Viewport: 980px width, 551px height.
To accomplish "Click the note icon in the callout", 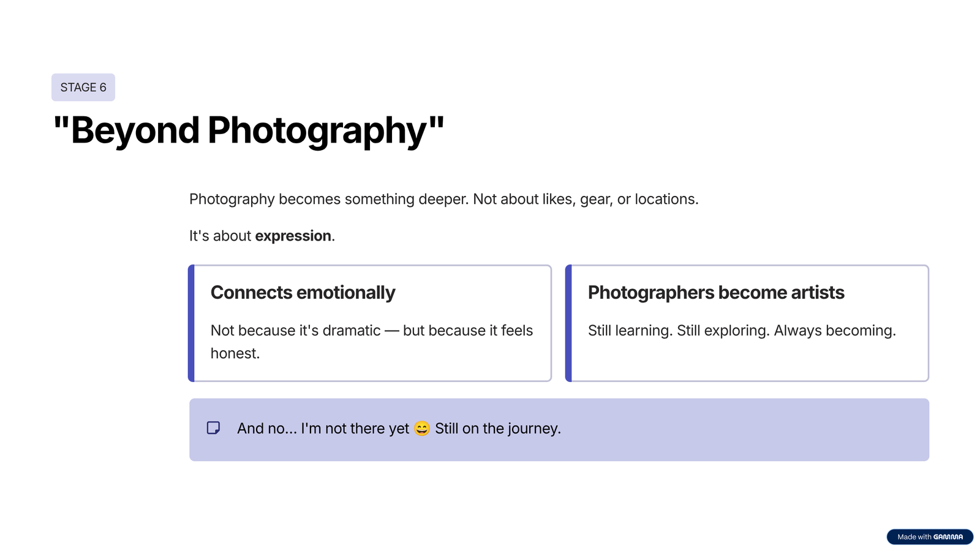I will coord(213,428).
